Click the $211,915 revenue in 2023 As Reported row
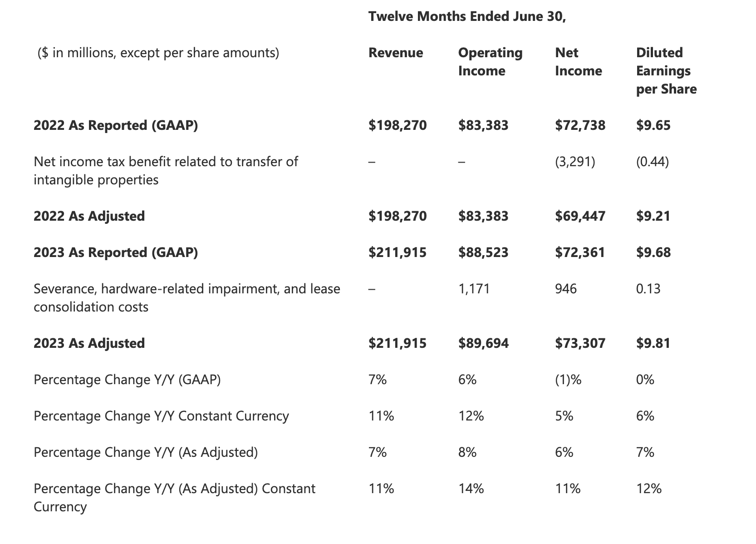Image resolution: width=756 pixels, height=544 pixels. pyautogui.click(x=398, y=252)
